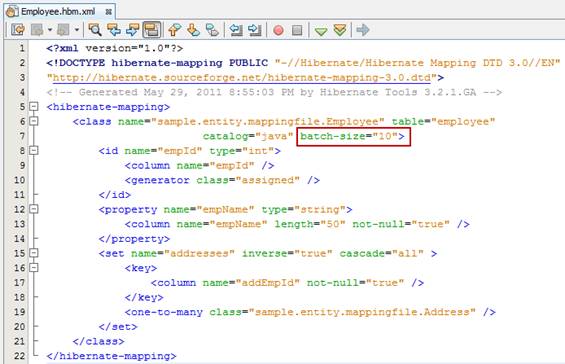Screen dimensions: 565x364
Task: Find next occurrence icon
Action: pos(133,30)
